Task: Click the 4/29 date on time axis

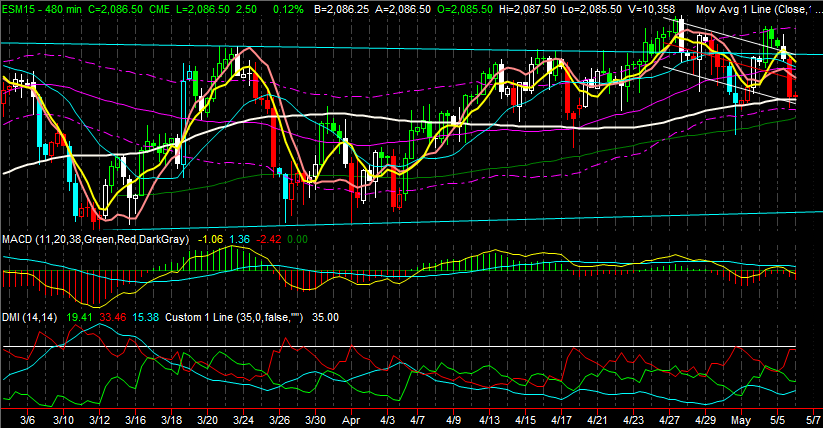Action: click(x=705, y=420)
